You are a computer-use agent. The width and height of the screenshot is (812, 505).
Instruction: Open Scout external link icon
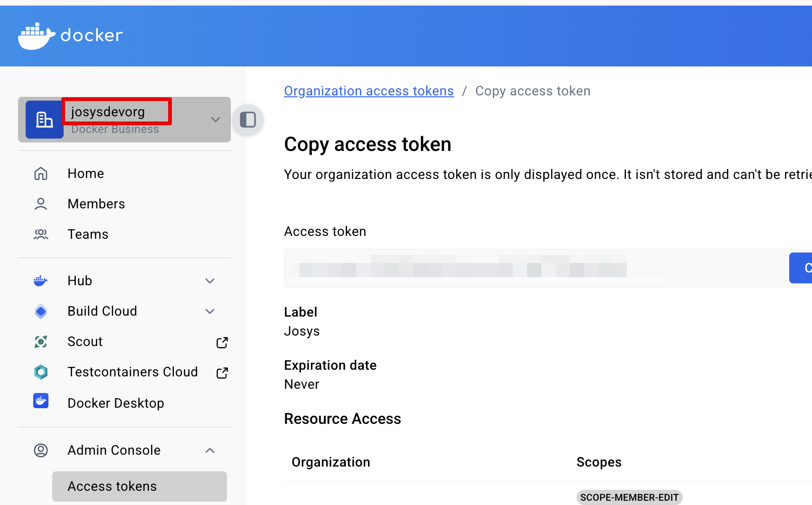(x=222, y=342)
